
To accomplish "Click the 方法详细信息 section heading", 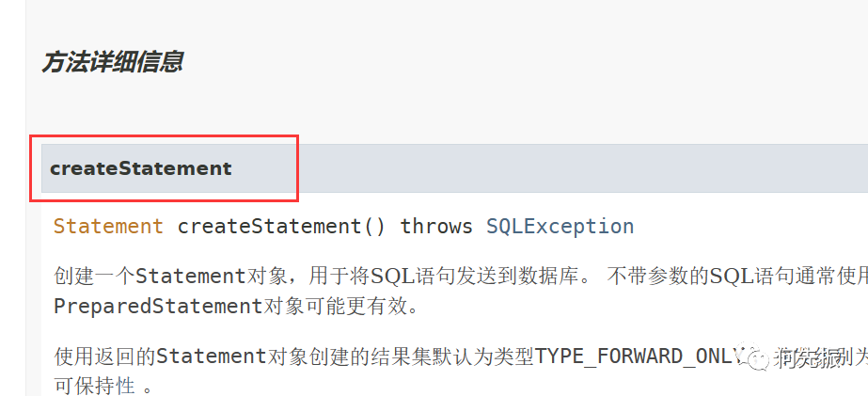I will point(112,62).
